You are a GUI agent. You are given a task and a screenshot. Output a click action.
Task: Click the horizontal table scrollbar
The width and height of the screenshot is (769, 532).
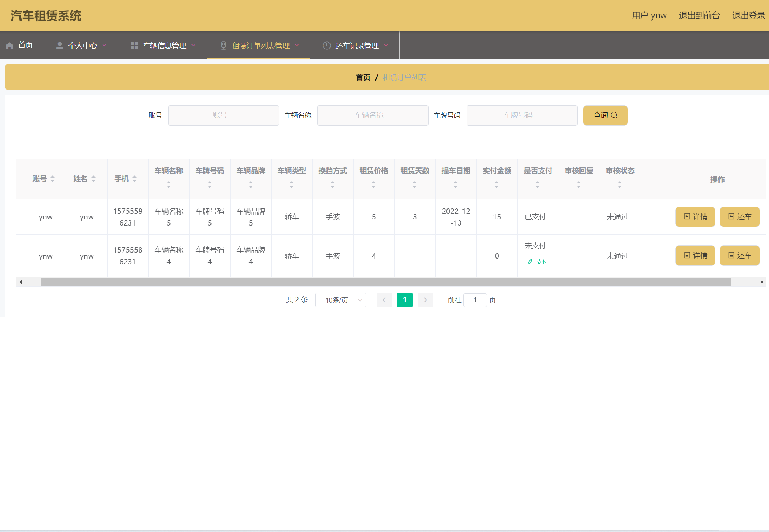point(385,282)
